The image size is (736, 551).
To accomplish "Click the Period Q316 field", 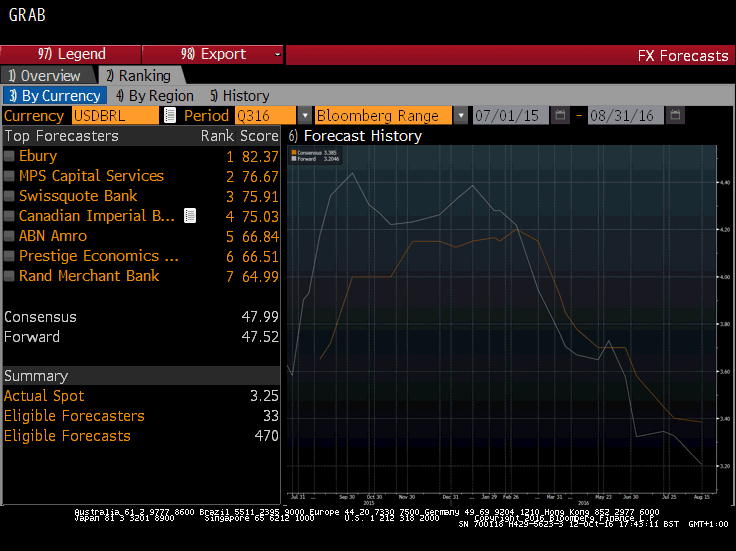I will (x=266, y=115).
